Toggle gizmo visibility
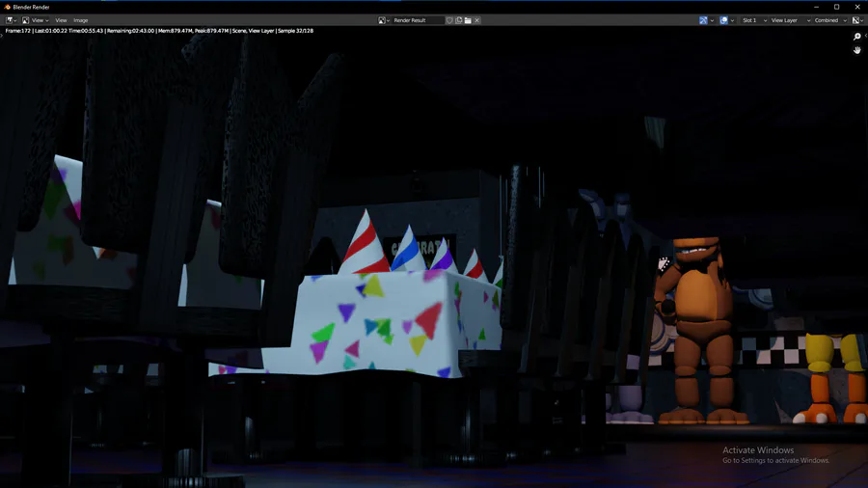The width and height of the screenshot is (868, 488). pyautogui.click(x=703, y=20)
